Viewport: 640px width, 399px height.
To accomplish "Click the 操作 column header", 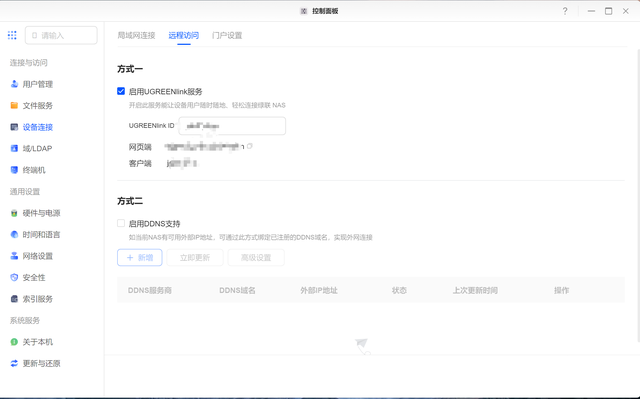I will (x=562, y=290).
